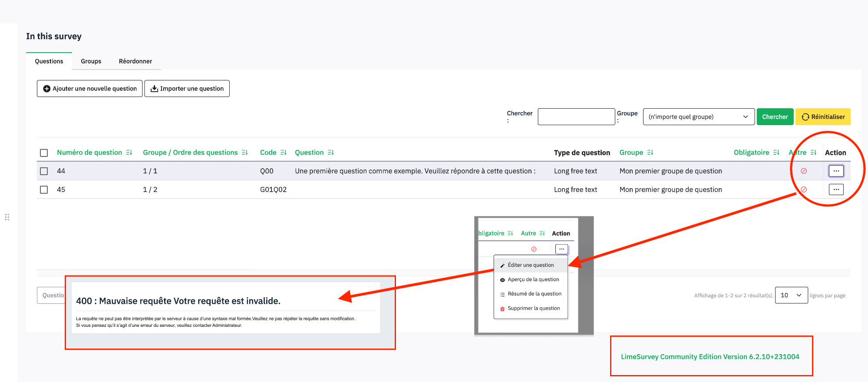
Task: Open the Groupe filter dropdown
Action: click(x=699, y=116)
